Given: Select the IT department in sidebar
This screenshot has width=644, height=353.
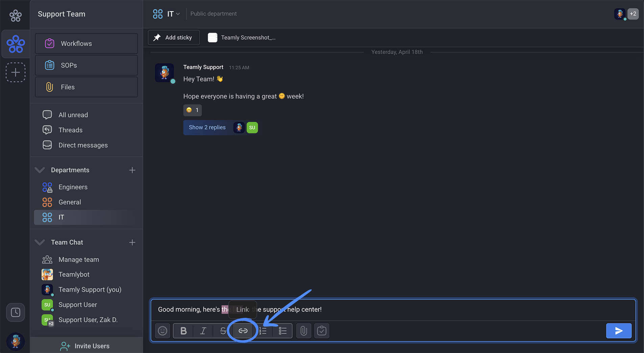Looking at the screenshot, I should 87,217.
